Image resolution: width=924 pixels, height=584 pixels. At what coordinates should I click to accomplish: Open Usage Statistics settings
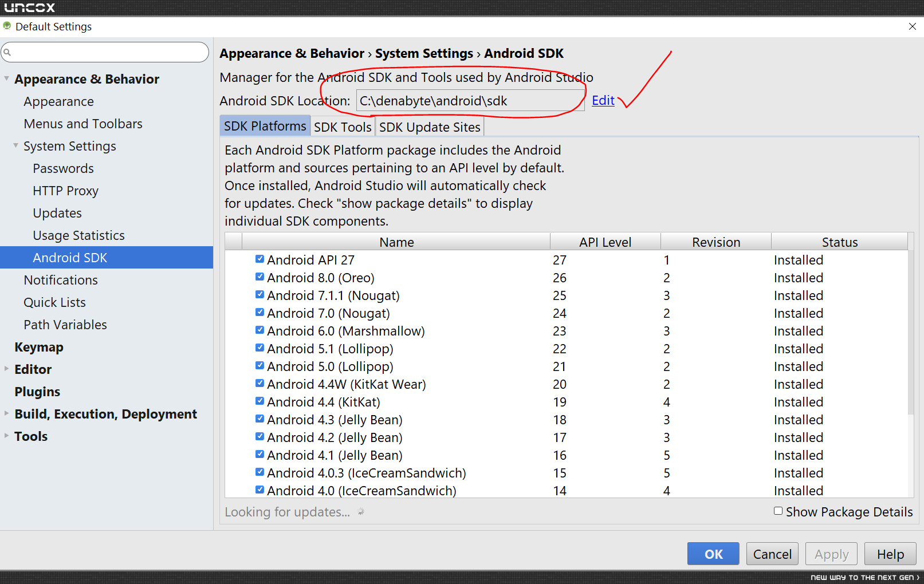[x=78, y=235]
